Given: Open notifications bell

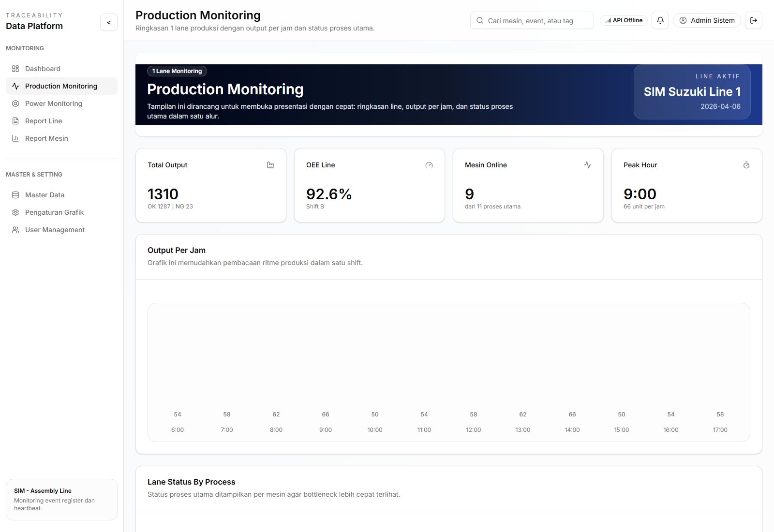Looking at the screenshot, I should point(660,20).
